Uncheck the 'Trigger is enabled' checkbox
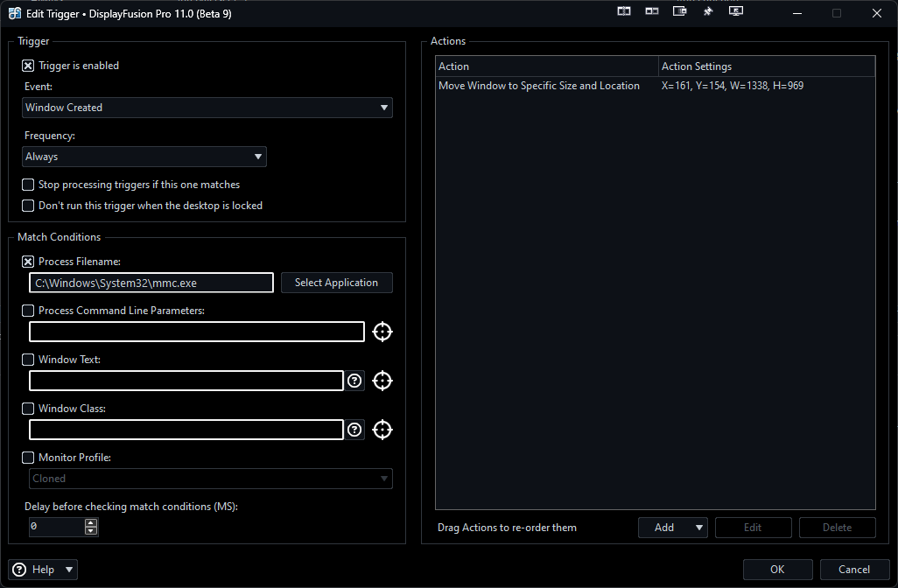The width and height of the screenshot is (898, 588). 28,66
